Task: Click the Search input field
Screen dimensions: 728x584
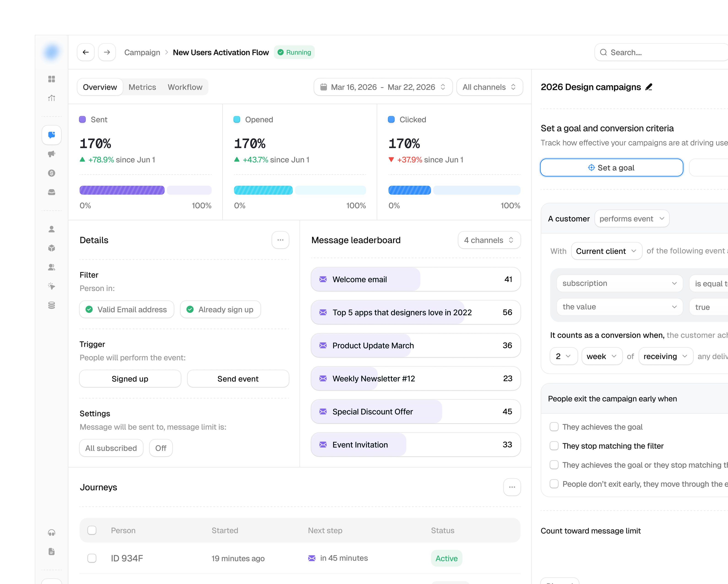Action: click(x=661, y=52)
